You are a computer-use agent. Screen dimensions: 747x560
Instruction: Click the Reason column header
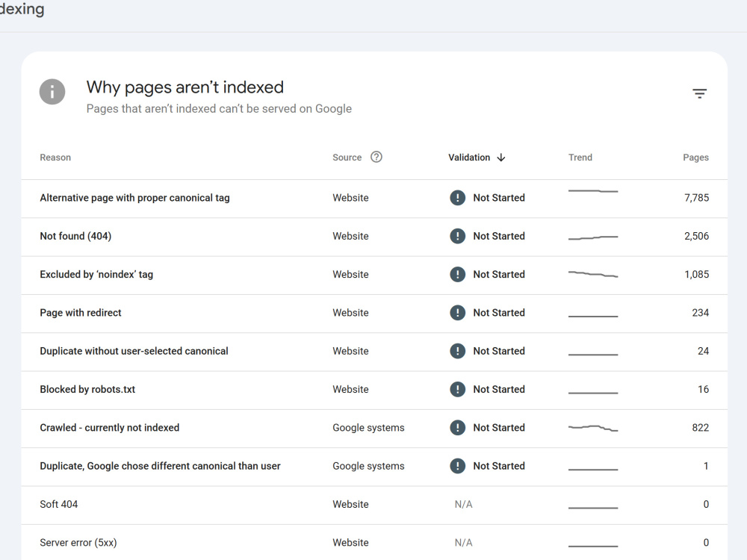tap(55, 157)
